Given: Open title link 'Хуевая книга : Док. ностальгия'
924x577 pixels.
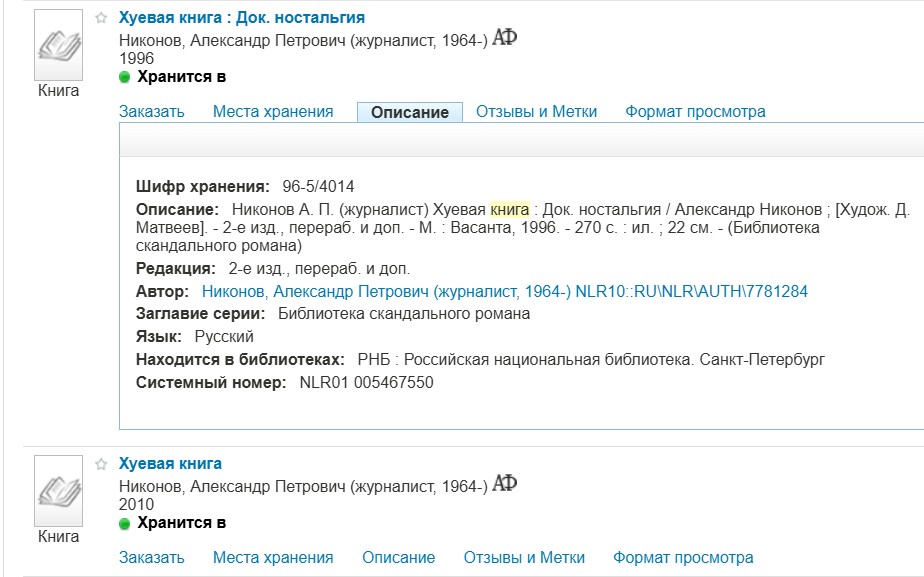Looking at the screenshot, I should (242, 18).
